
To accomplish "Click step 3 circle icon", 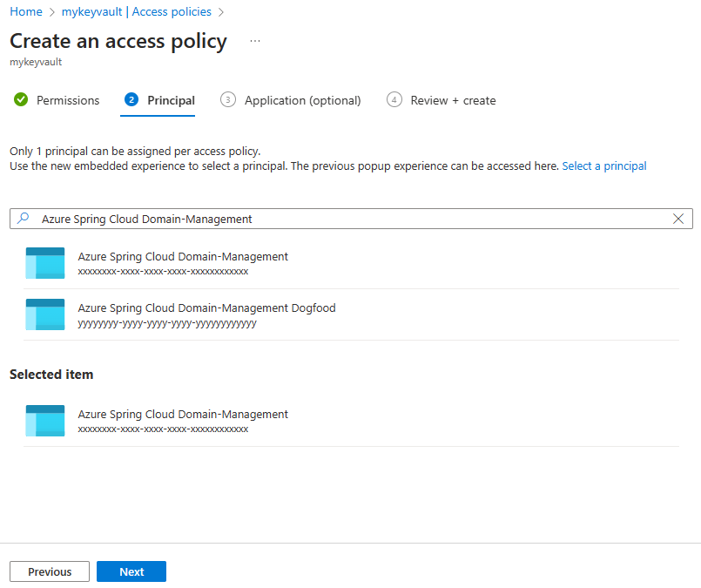I will (228, 99).
